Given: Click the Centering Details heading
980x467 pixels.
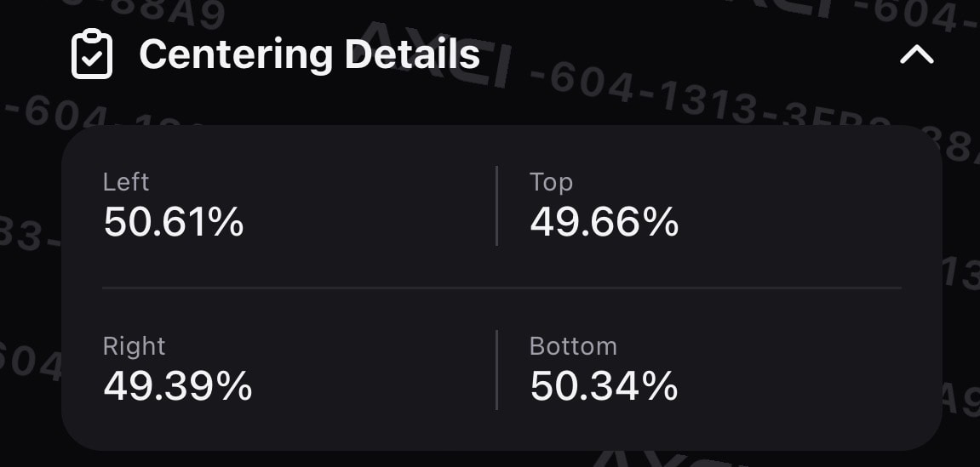Looking at the screenshot, I should (309, 54).
